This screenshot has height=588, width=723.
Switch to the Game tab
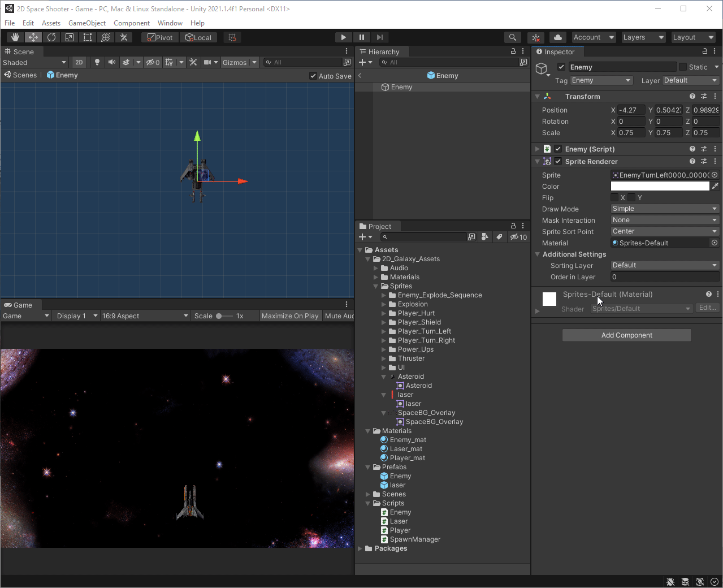coord(18,305)
